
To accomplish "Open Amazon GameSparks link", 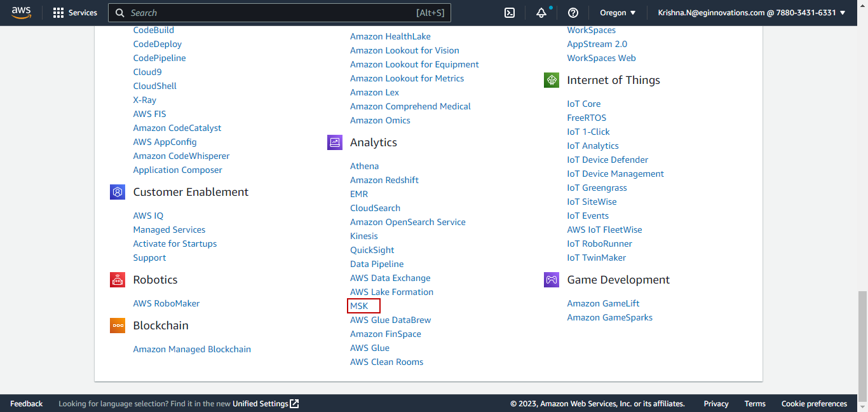I will [610, 317].
